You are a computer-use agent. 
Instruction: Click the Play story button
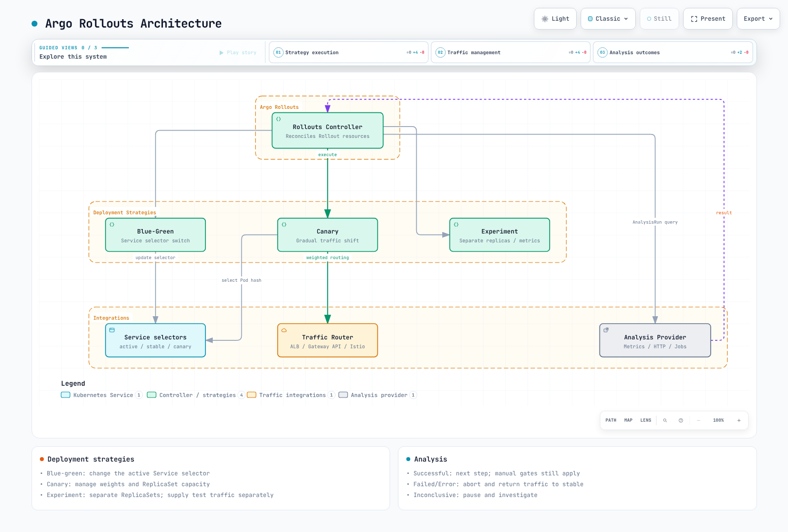point(238,52)
